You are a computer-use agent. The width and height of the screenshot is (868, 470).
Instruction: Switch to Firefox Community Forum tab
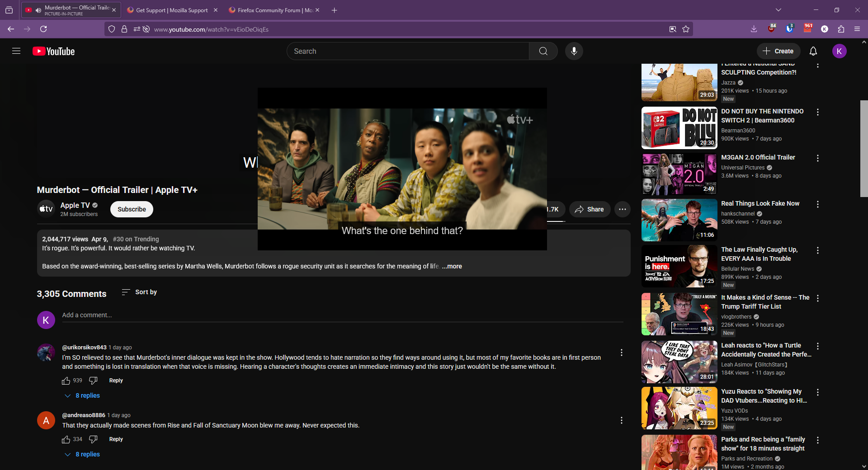coord(275,10)
